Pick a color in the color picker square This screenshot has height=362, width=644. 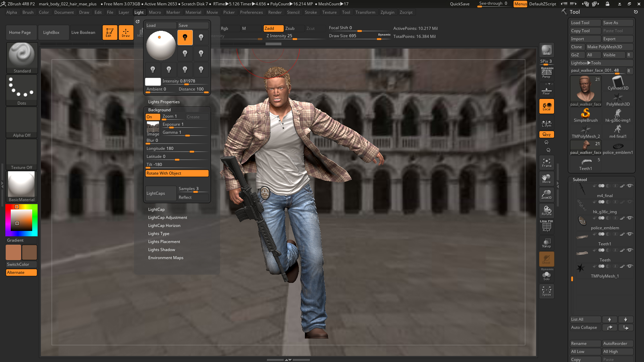(21, 220)
